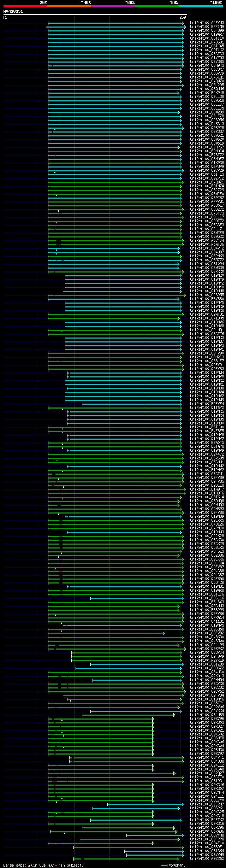Image resolution: width=226 pixels, height=868 pixels.
Task: Click the UniRef100_B1A9T6 label
Action: click(x=207, y=493)
